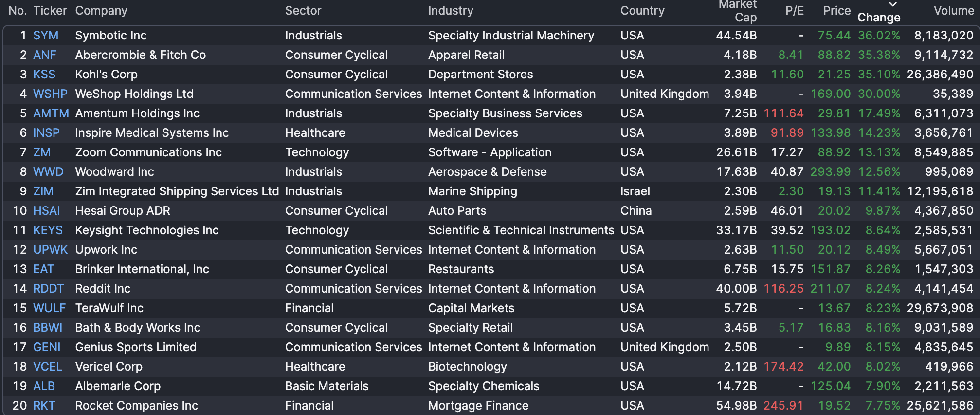Click the sort arrow above Change column

pos(892,4)
